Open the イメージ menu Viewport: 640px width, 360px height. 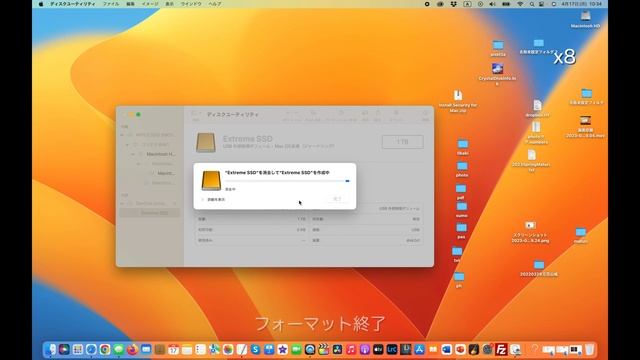click(x=150, y=4)
